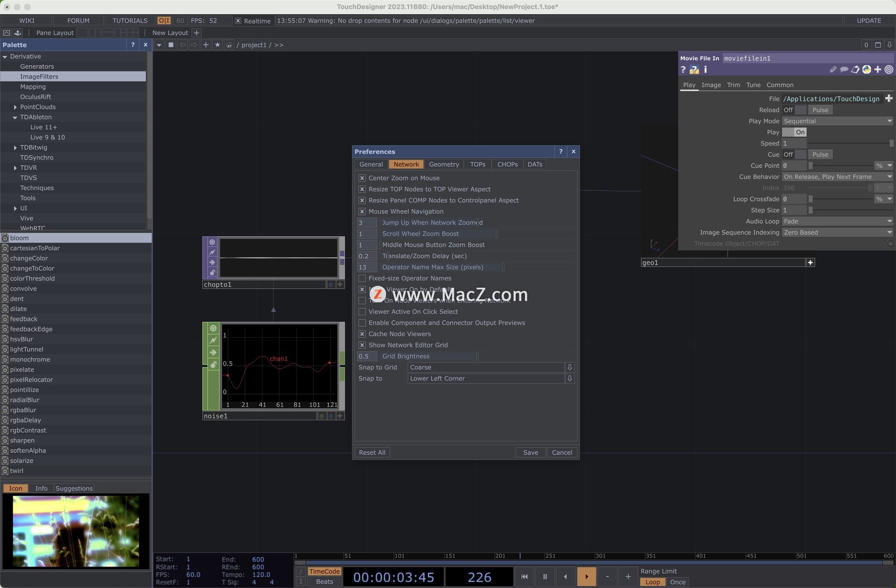The width and height of the screenshot is (896, 588).
Task: Toggle Play On switch in parameters
Action: coord(794,132)
